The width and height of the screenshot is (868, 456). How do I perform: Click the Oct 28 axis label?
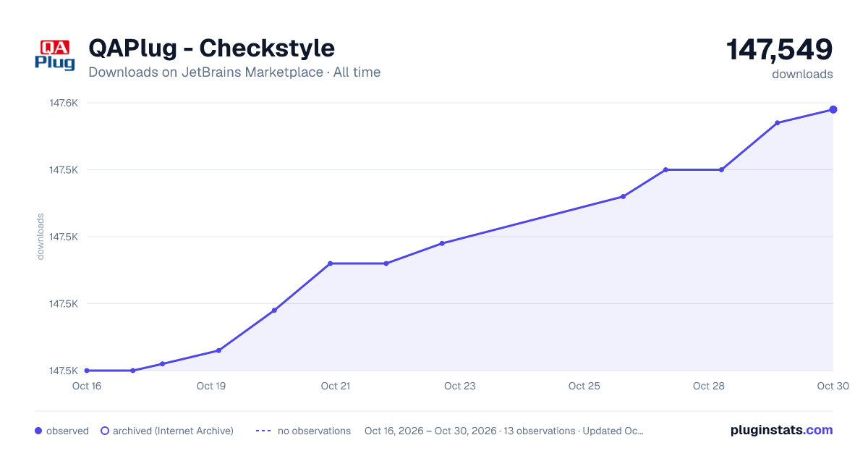[709, 386]
